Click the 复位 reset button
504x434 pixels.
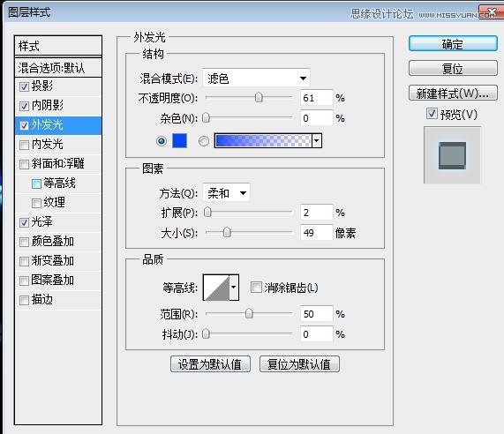[x=453, y=69]
